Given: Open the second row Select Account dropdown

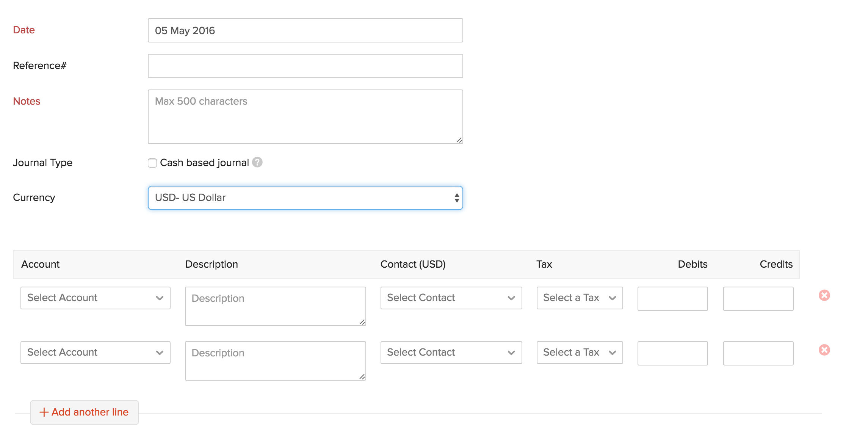Looking at the screenshot, I should pos(96,353).
